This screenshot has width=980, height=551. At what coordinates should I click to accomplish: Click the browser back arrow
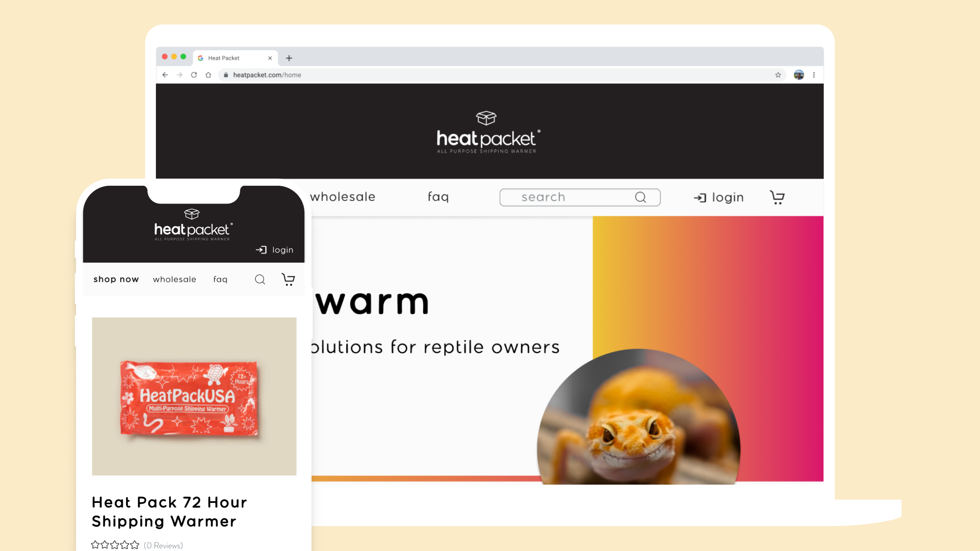(165, 75)
